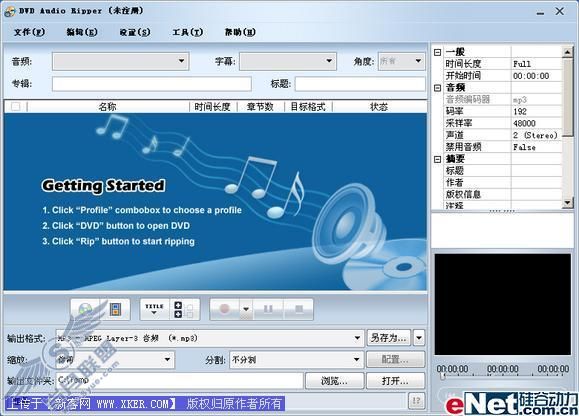
Task: Start ripping with the red record button
Action: click(x=225, y=309)
